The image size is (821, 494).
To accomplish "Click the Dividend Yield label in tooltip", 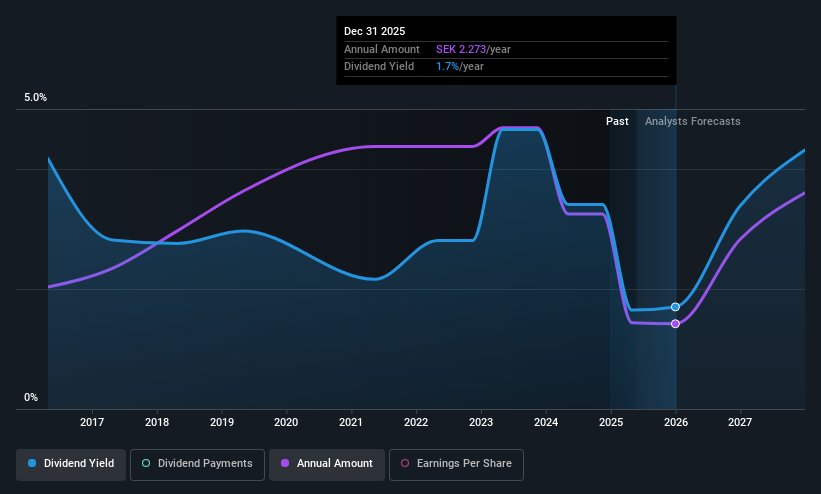I will point(379,67).
